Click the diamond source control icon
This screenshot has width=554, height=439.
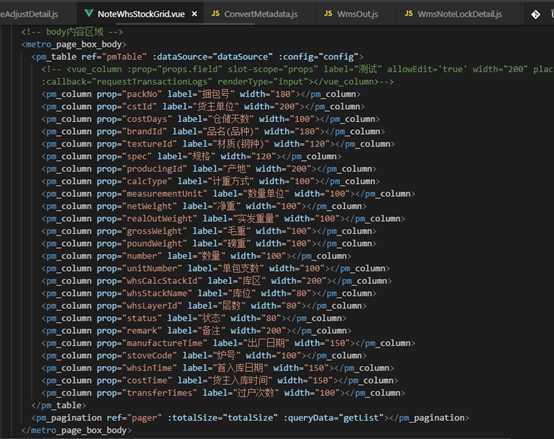click(x=536, y=14)
